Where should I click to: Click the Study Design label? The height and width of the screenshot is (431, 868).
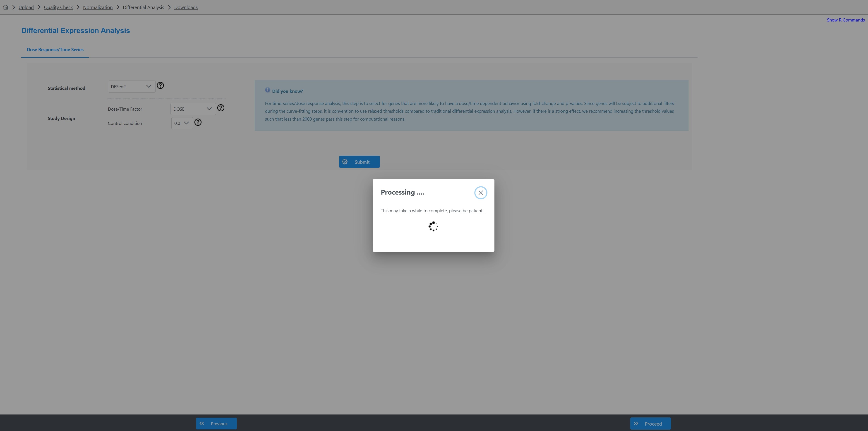tap(61, 118)
